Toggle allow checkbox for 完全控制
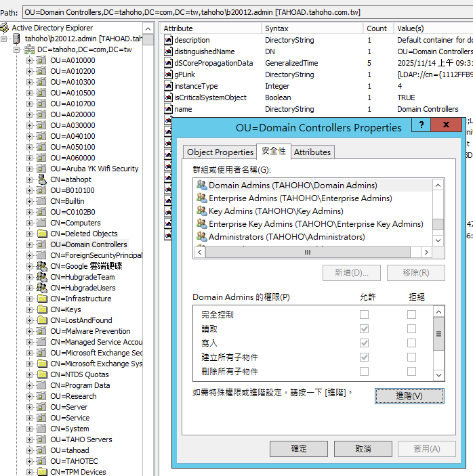The width and height of the screenshot is (473, 476). (365, 314)
